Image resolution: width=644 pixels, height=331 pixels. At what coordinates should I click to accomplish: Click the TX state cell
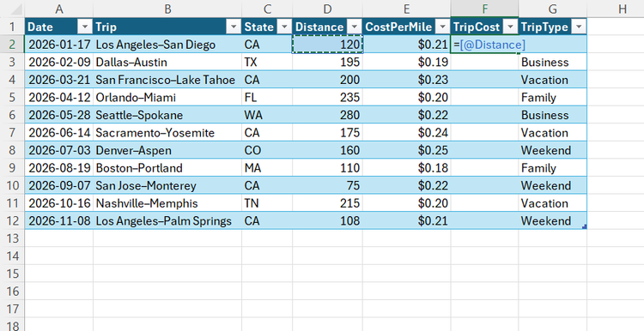pyautogui.click(x=267, y=62)
